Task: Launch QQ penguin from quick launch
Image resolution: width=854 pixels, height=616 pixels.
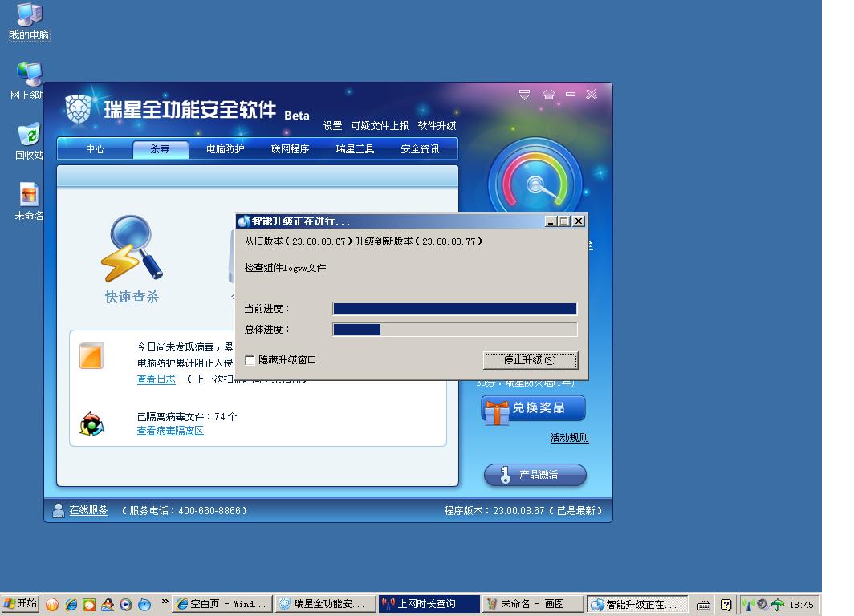Action: tap(108, 605)
